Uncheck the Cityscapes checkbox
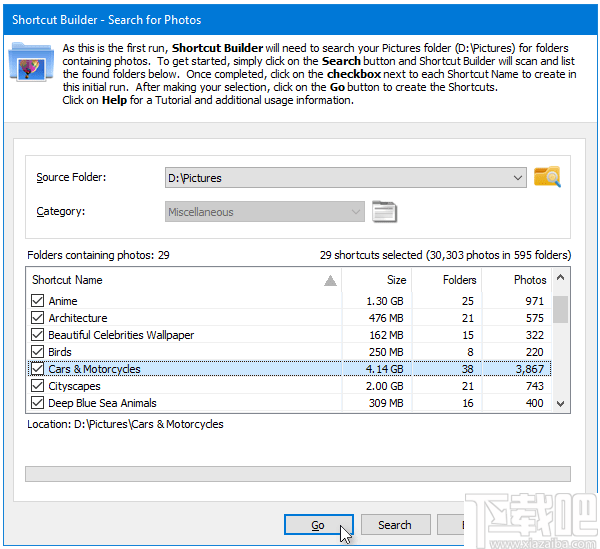The height and width of the screenshot is (549, 600). [x=38, y=386]
